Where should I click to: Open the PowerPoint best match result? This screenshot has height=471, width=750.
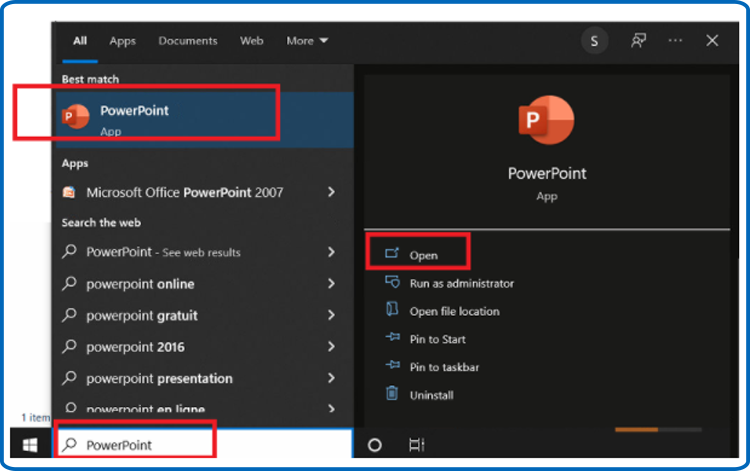(205, 120)
